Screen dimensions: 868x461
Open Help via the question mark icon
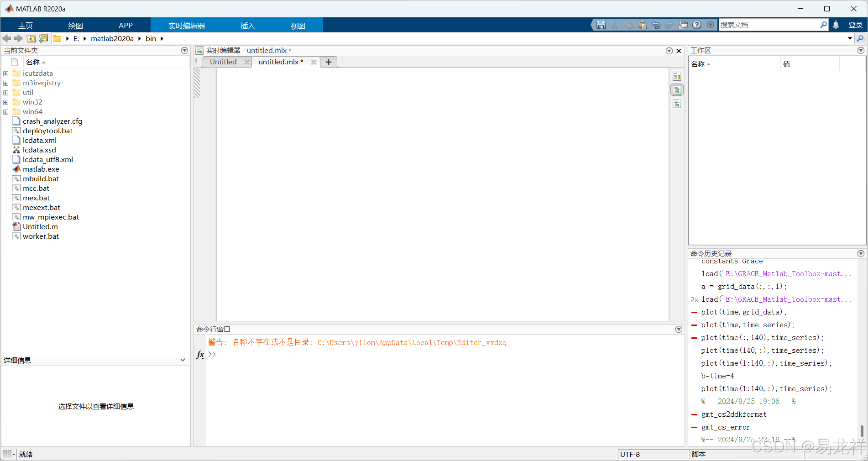pos(697,25)
